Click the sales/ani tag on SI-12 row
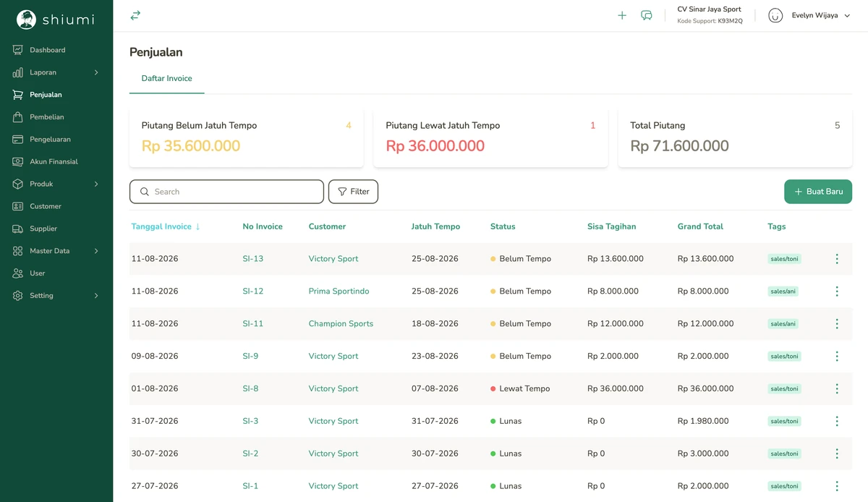 (x=783, y=292)
